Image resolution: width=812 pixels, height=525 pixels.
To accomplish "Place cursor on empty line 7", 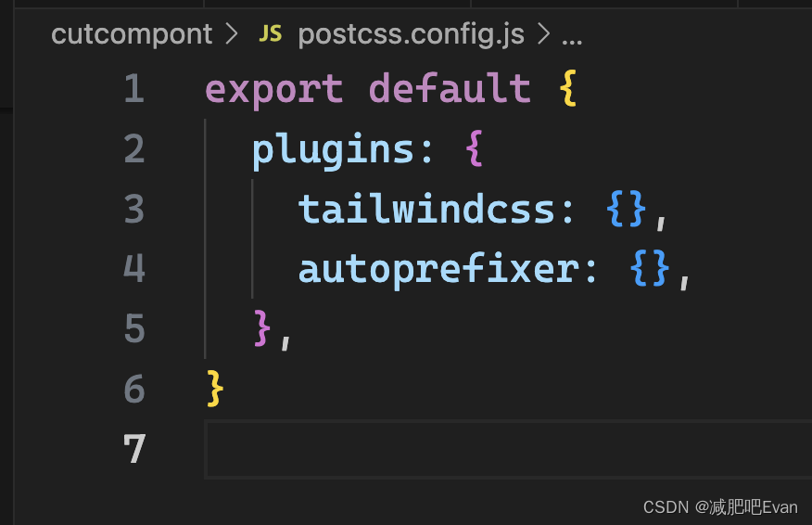I will (509, 449).
